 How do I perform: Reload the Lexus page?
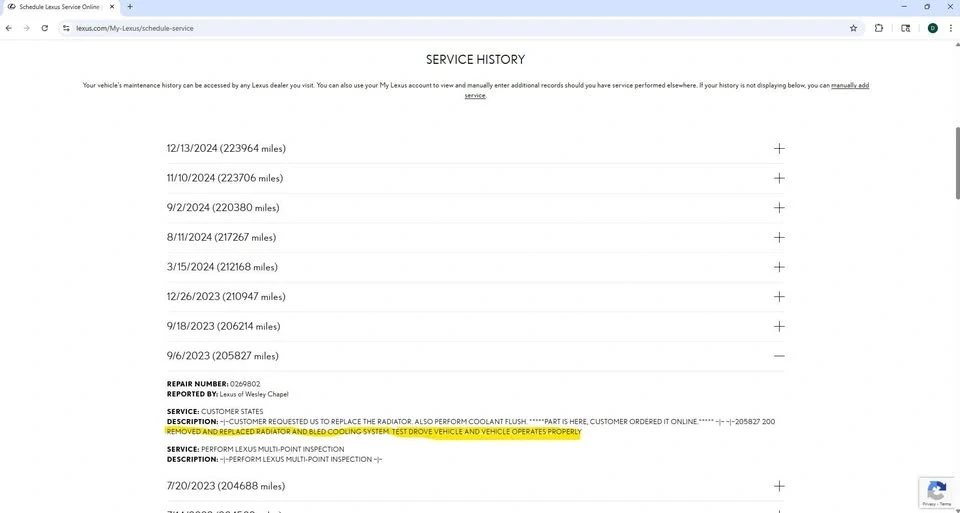tap(45, 28)
